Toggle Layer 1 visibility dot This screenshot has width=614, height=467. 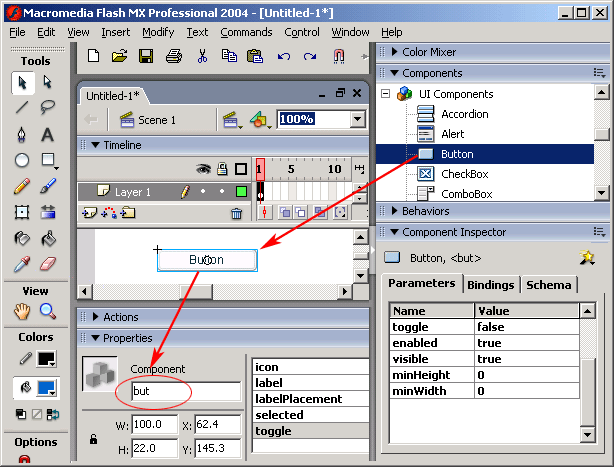click(x=203, y=191)
